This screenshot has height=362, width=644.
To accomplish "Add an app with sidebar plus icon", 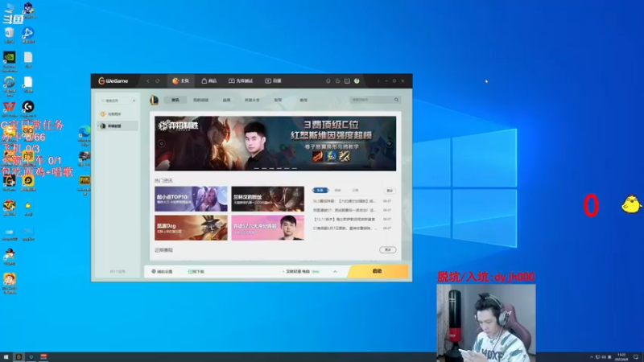I will coord(134,101).
